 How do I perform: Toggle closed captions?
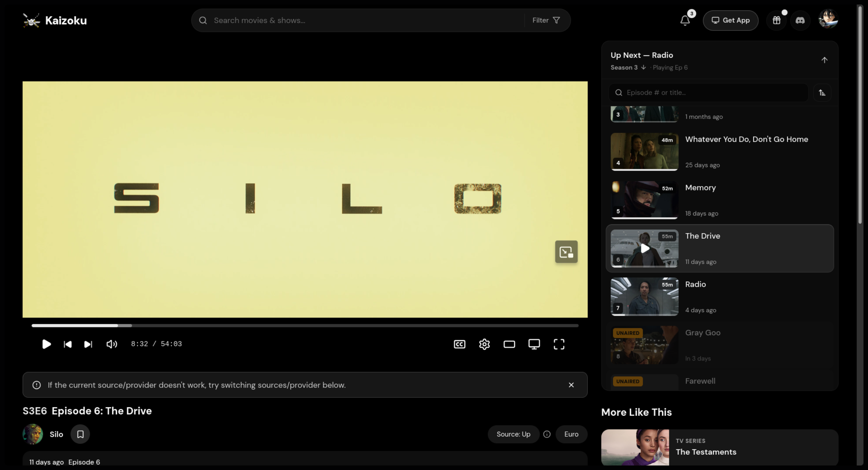pos(460,344)
